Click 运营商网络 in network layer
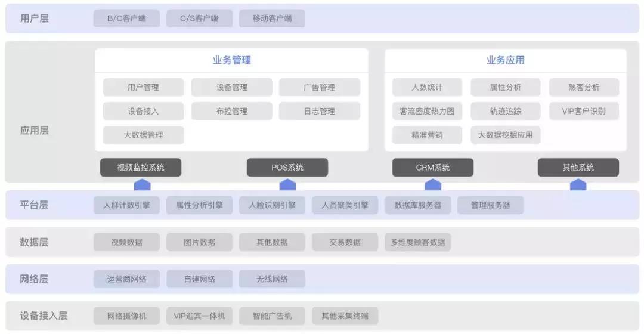Image resolution: width=644 pixels, height=334 pixels. [x=126, y=279]
